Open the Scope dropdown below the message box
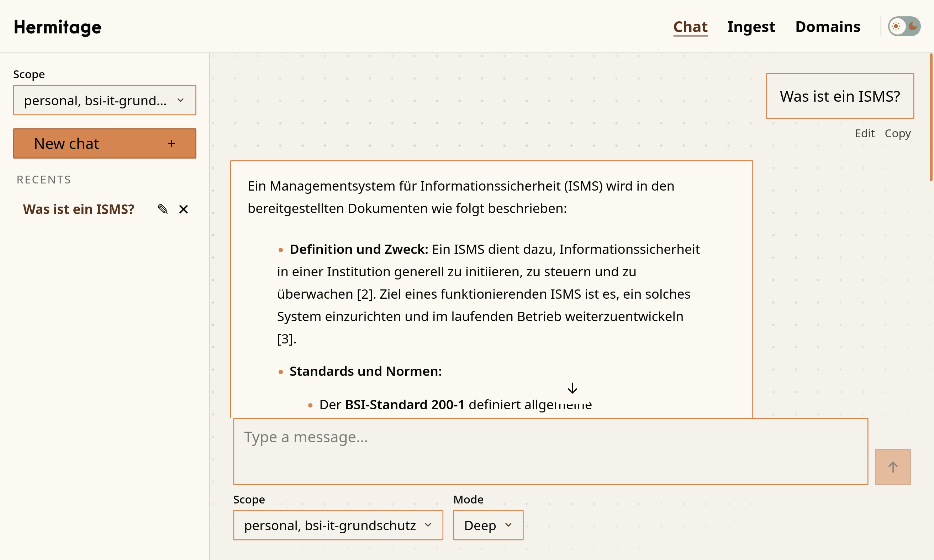This screenshot has height=560, width=934. (338, 525)
